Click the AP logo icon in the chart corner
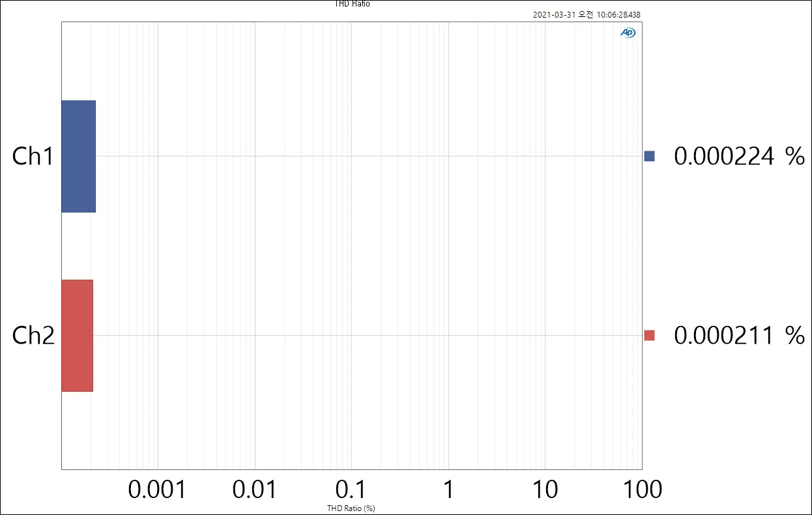Screen dimensions: 812x515 [x=628, y=33]
